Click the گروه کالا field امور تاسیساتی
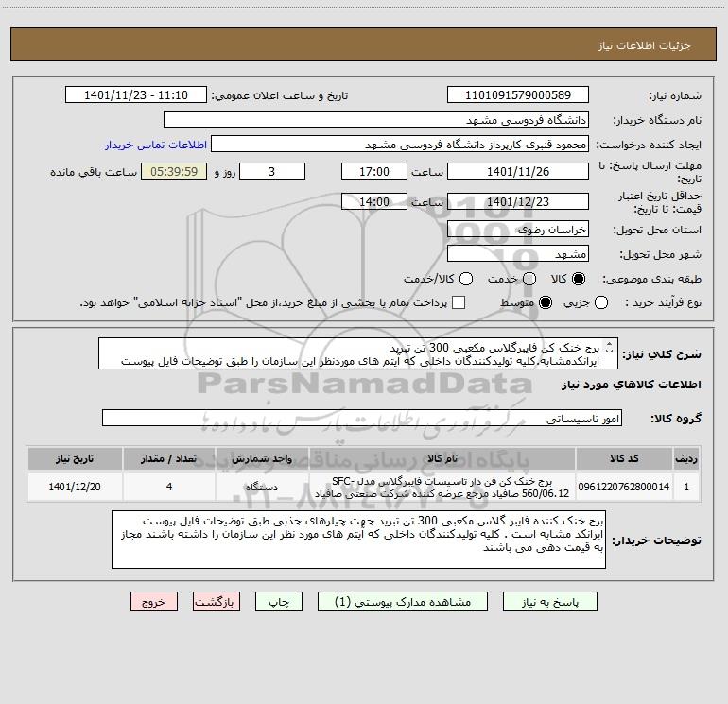Viewport: 728px width, 704px height. click(362, 418)
